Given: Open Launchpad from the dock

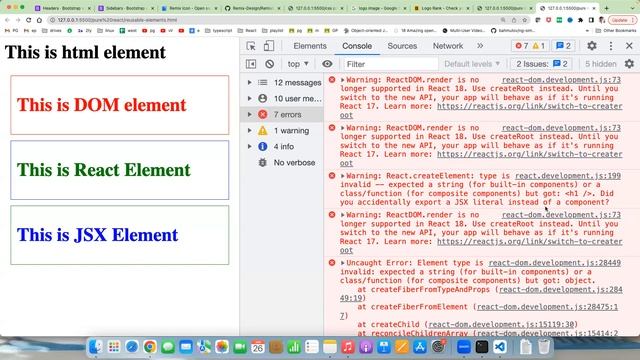Looking at the screenshot, I should point(114,347).
